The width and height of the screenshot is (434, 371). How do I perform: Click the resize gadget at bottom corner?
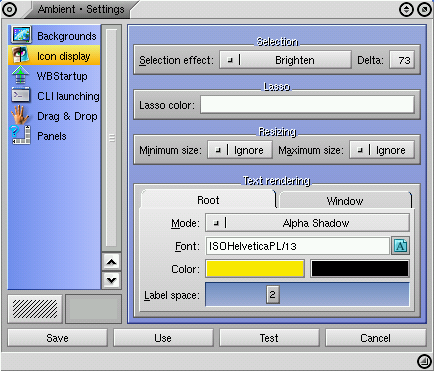[x=425, y=361]
